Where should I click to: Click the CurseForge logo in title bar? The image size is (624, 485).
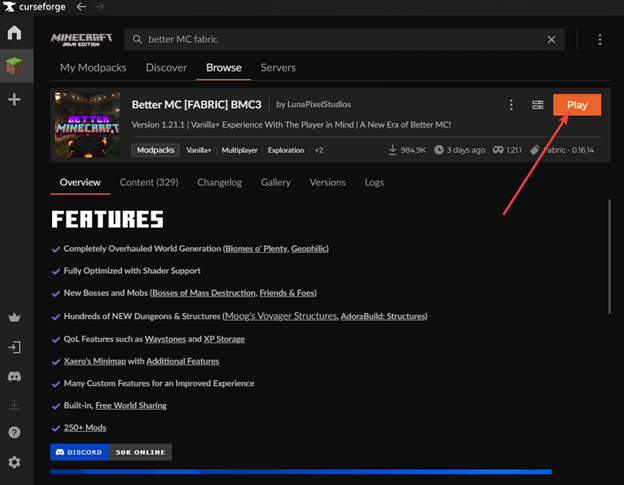34,7
